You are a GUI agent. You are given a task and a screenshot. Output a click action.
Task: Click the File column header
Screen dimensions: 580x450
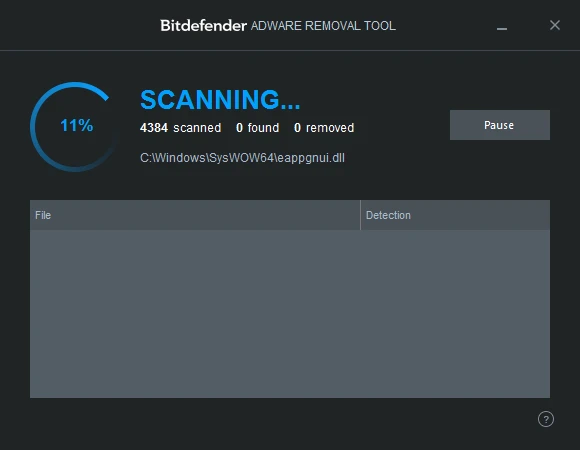[195, 215]
